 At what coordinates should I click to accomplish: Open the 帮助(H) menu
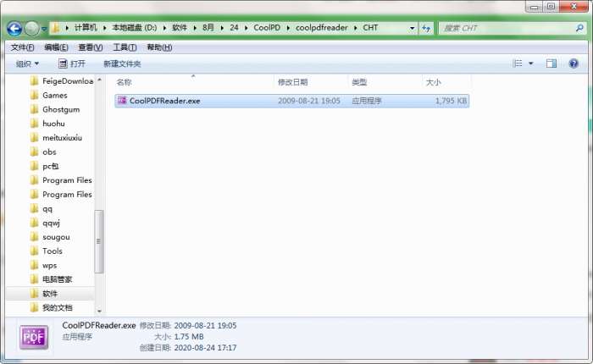coord(159,47)
